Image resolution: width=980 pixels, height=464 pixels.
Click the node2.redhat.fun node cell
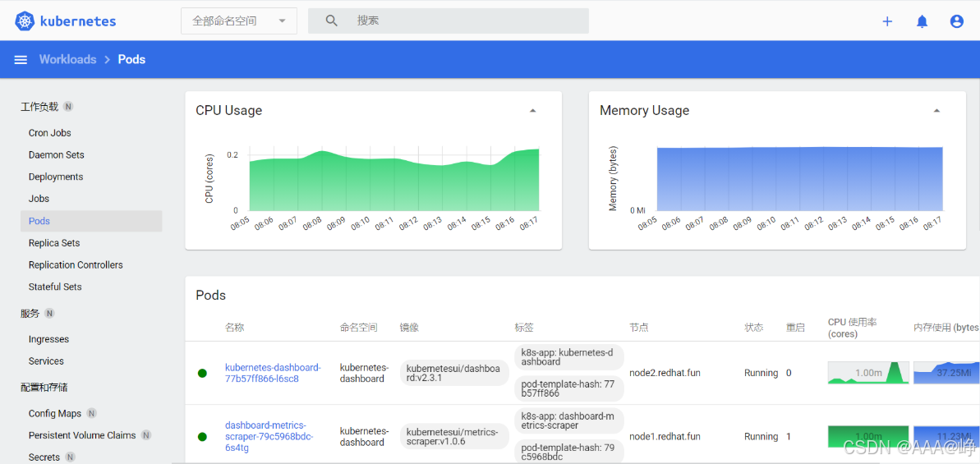665,373
